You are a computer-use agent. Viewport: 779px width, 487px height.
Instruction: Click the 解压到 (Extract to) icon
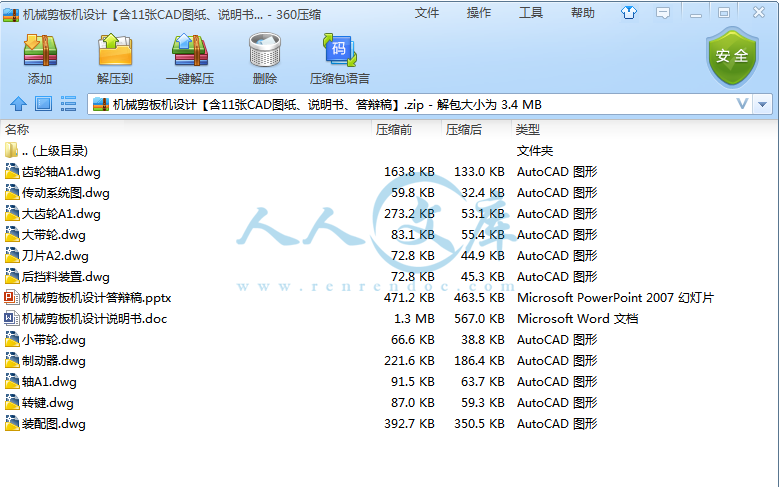115,50
